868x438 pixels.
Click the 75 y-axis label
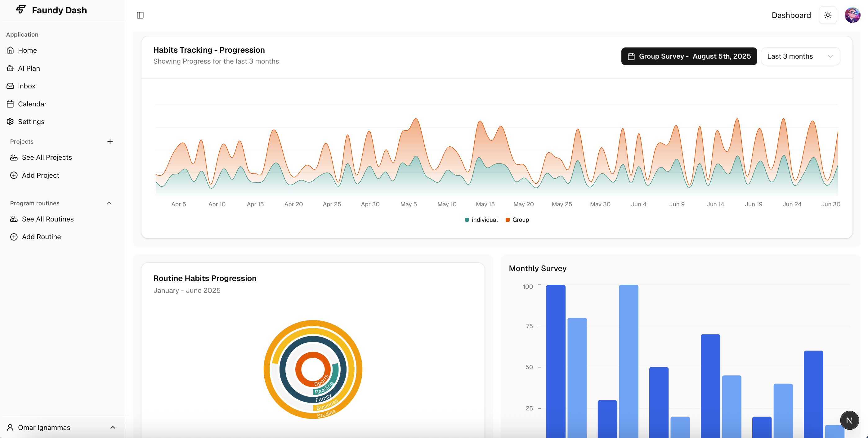pyautogui.click(x=529, y=326)
